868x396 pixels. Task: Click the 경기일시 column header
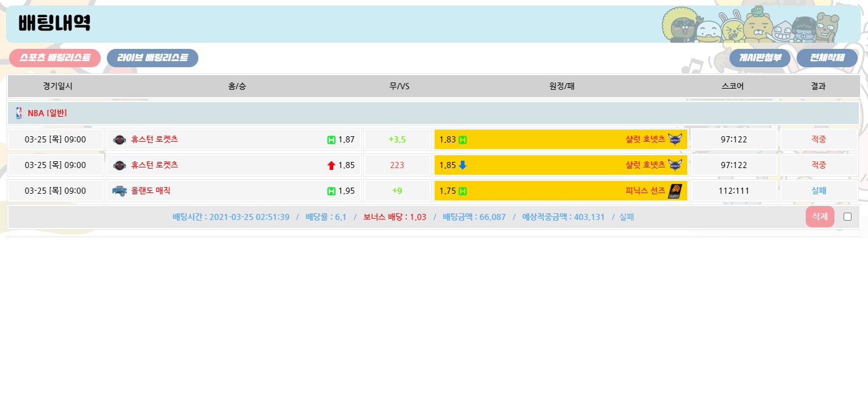click(57, 86)
